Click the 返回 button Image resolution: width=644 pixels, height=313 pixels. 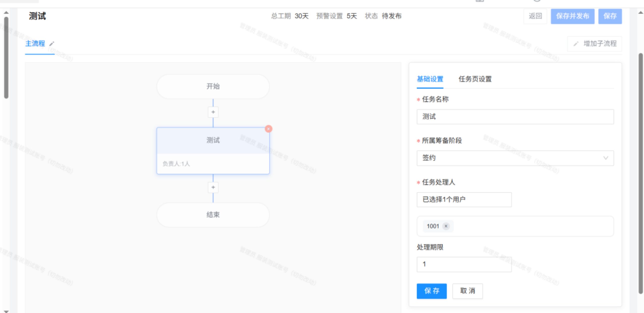click(x=535, y=16)
